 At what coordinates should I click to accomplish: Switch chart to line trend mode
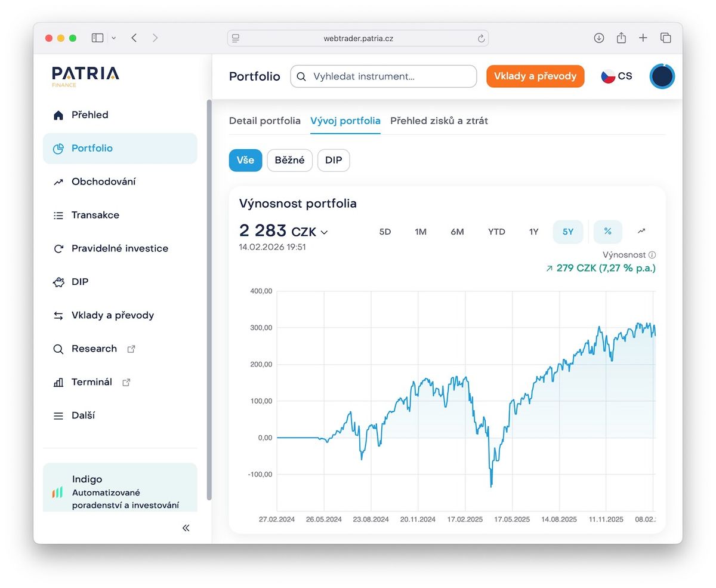point(641,232)
